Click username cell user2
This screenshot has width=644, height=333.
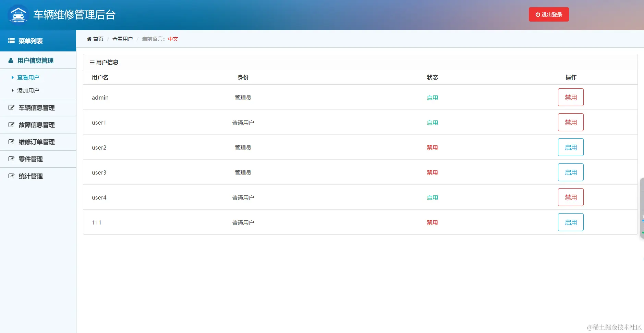99,148
